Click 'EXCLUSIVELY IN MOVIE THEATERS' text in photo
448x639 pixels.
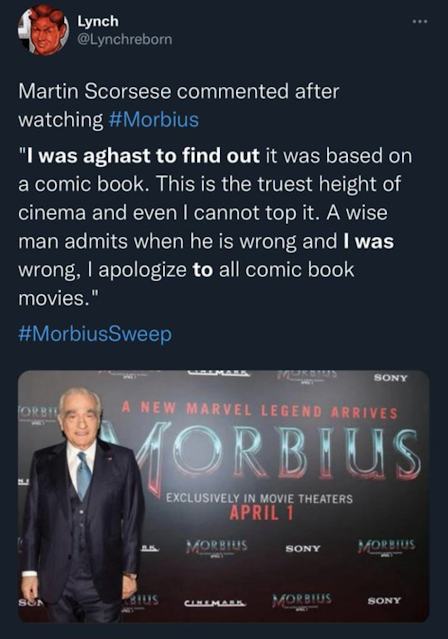(x=259, y=498)
